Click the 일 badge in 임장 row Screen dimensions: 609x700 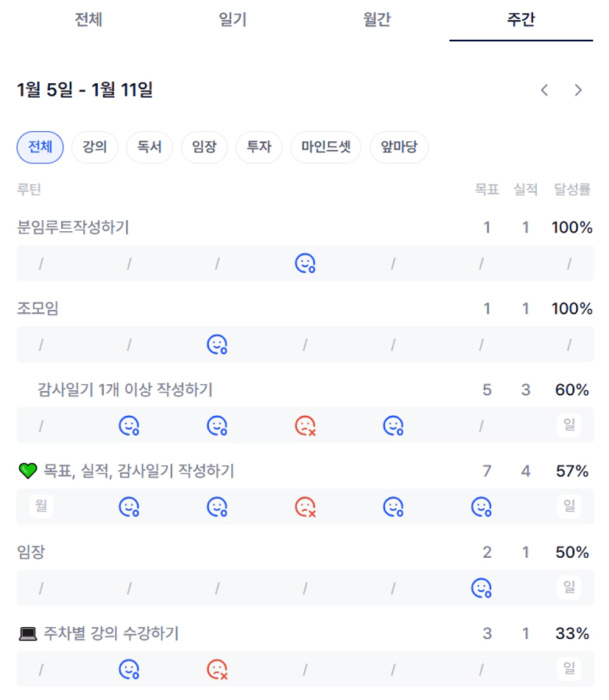click(568, 587)
